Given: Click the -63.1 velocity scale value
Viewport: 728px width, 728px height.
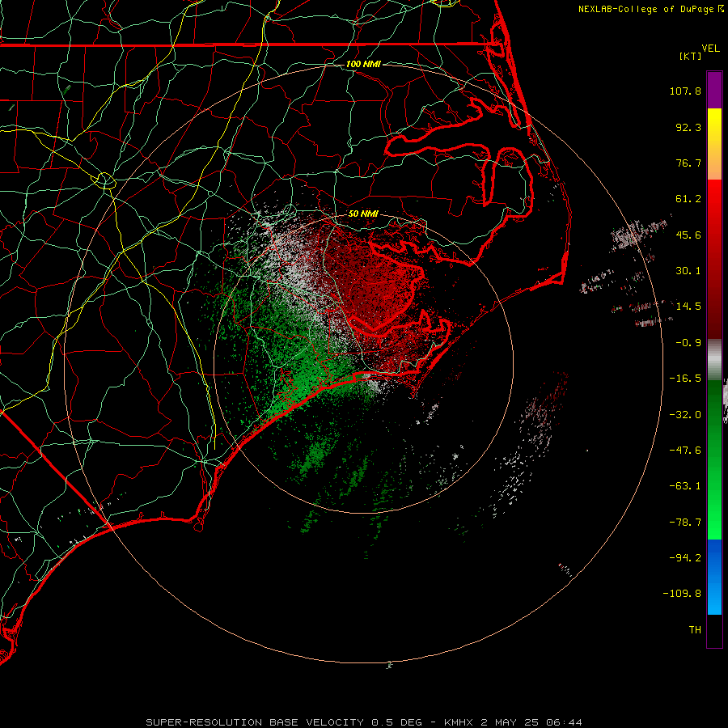Looking at the screenshot, I should tap(685, 486).
